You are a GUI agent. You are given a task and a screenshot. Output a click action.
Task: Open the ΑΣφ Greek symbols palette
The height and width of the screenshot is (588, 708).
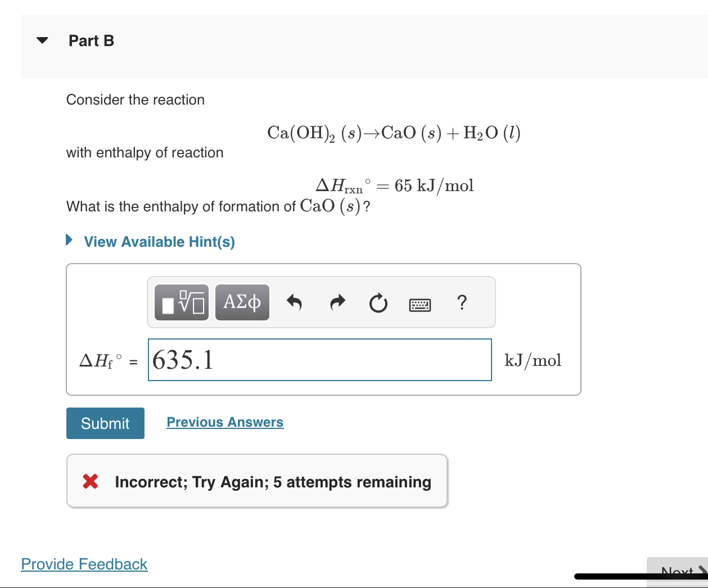[x=242, y=302]
